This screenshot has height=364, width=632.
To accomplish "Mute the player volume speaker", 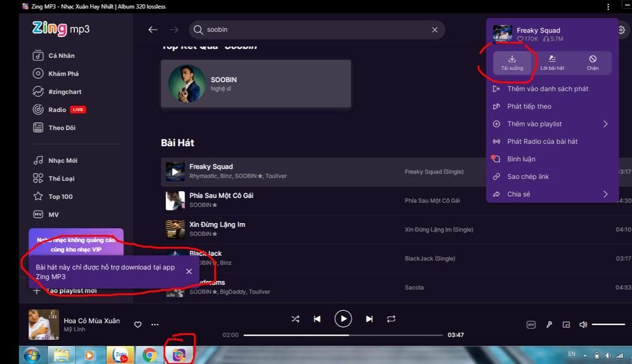I will 583,325.
